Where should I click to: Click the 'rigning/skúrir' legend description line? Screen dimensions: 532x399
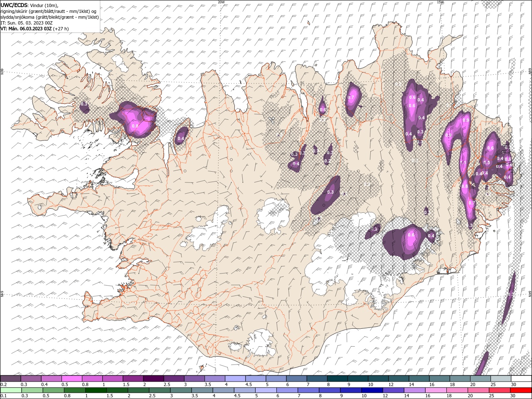(x=49, y=11)
